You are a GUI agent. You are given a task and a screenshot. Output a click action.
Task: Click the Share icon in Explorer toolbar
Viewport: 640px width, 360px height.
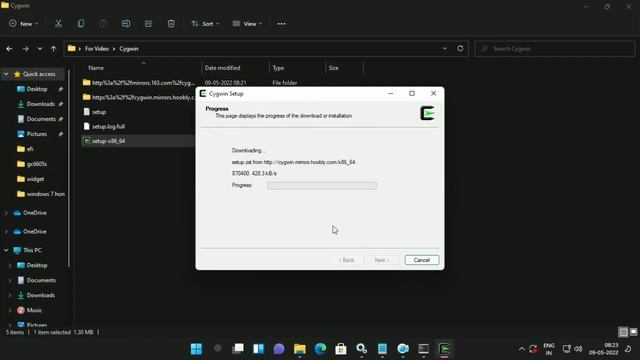[x=148, y=24]
